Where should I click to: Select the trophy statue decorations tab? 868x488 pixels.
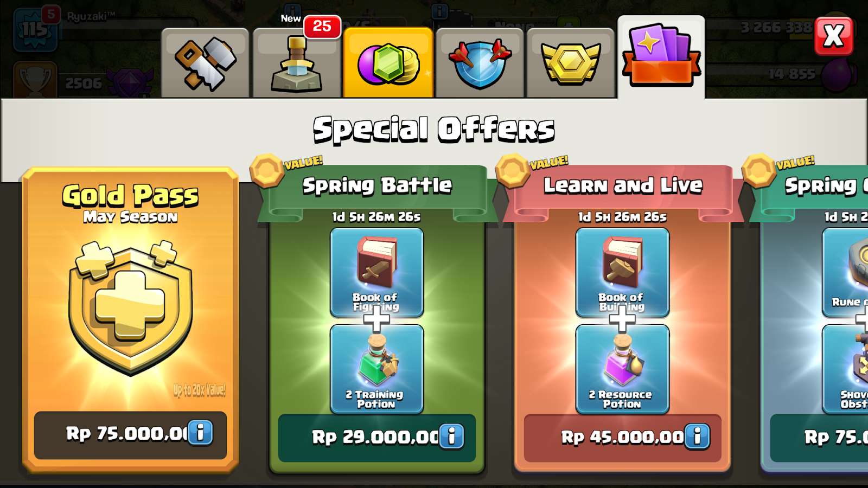tap(297, 63)
